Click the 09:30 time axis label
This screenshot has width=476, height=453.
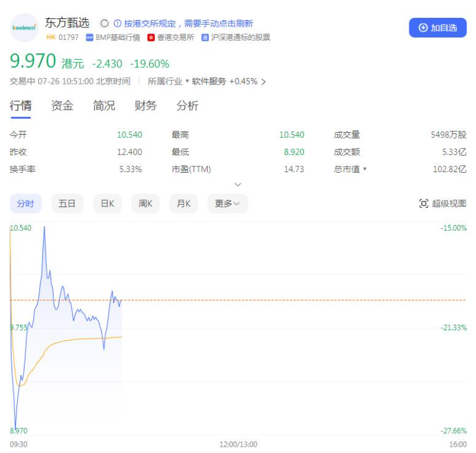18,444
